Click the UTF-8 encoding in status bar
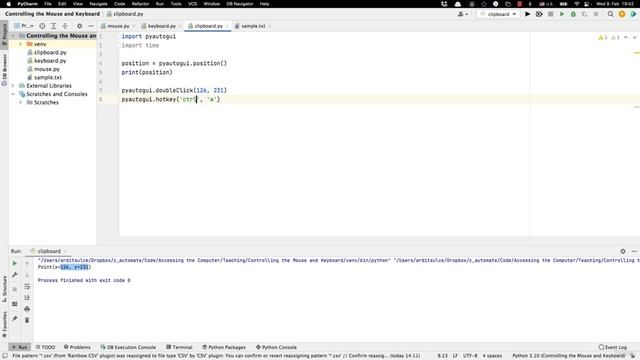This screenshot has width=640, height=360. (470, 356)
